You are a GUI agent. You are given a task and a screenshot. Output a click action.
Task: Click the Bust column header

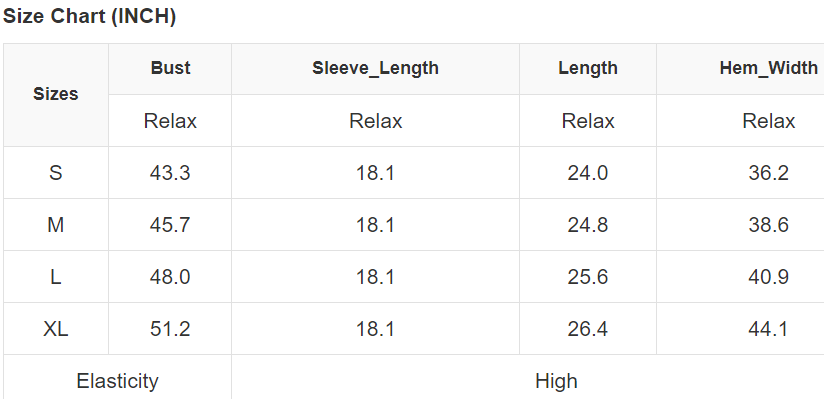(x=170, y=68)
